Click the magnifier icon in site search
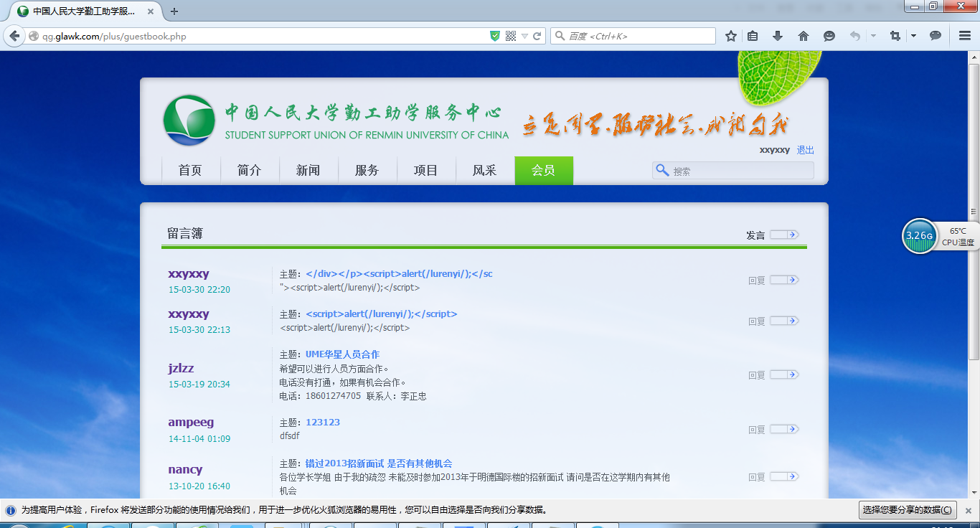The height and width of the screenshot is (528, 980). click(662, 171)
